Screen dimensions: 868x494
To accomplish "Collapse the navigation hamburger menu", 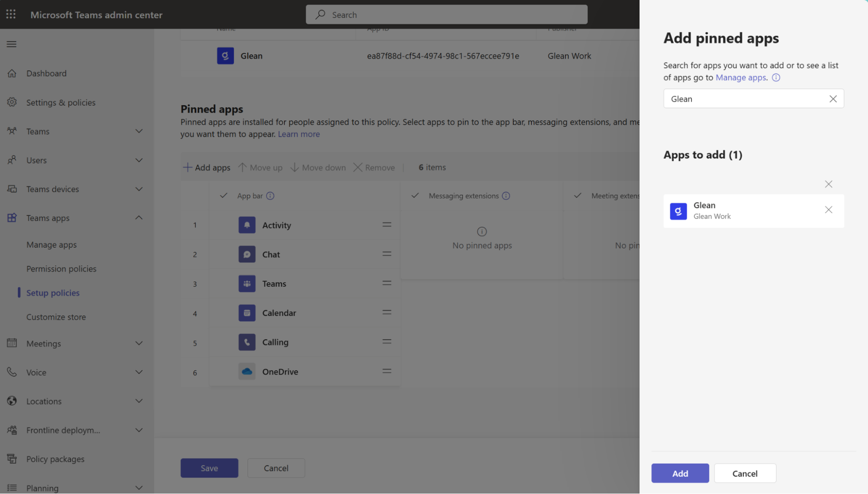I will point(12,44).
